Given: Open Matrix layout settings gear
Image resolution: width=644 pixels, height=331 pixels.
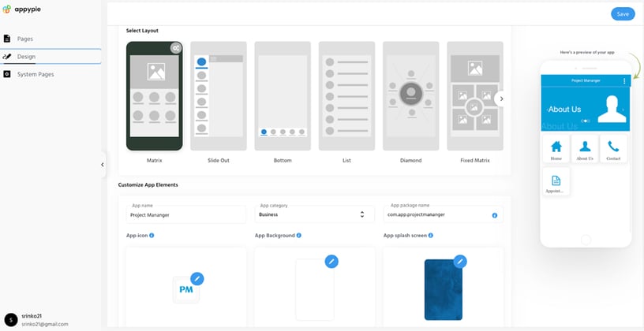Looking at the screenshot, I should 175,48.
